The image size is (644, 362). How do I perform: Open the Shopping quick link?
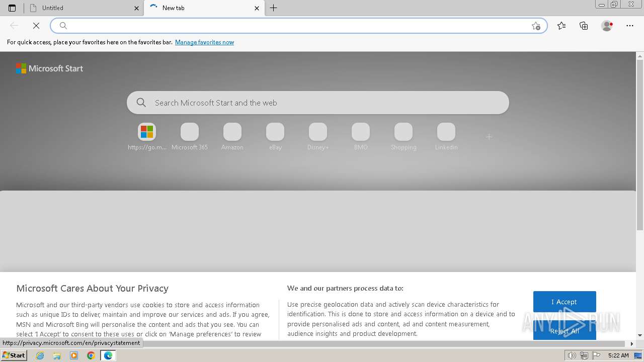[404, 137]
